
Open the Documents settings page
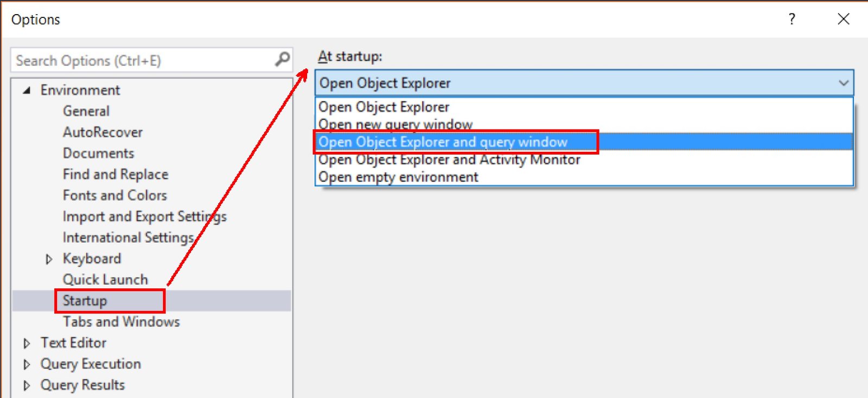(x=98, y=153)
